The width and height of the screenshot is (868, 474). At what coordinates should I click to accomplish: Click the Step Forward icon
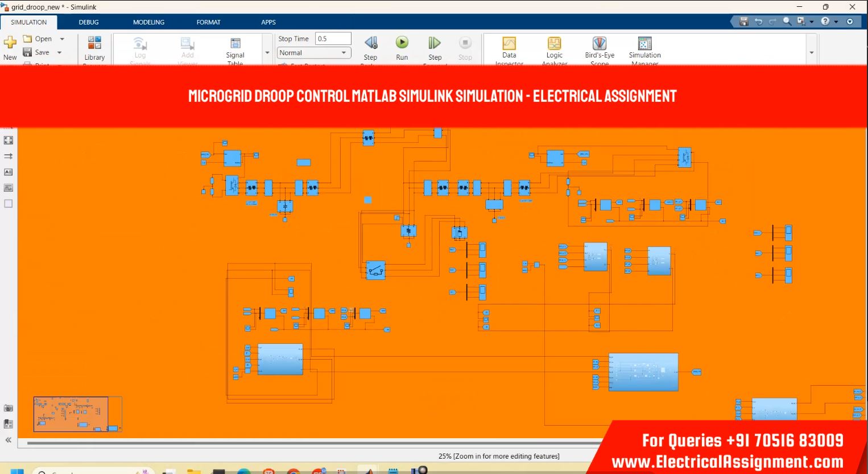coord(435,43)
